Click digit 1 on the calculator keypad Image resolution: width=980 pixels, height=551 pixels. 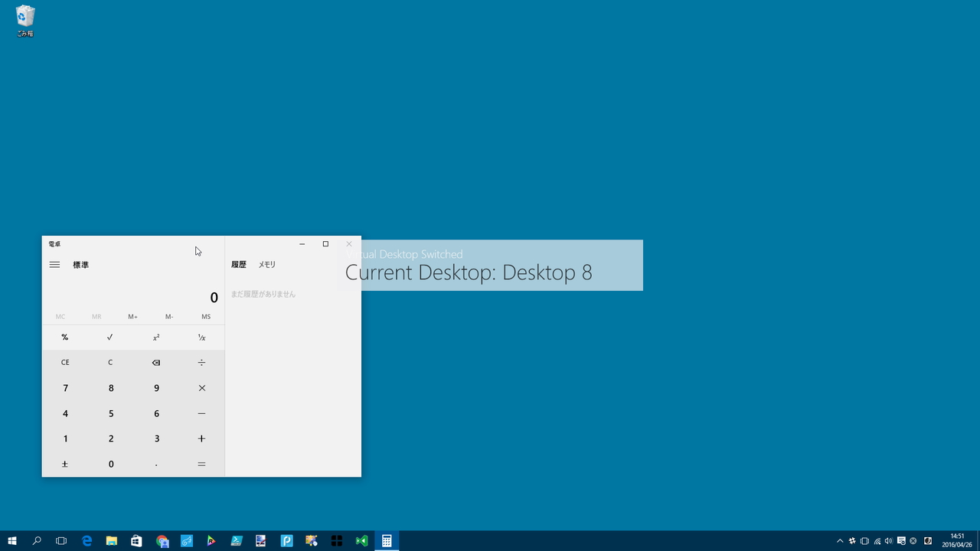65,439
